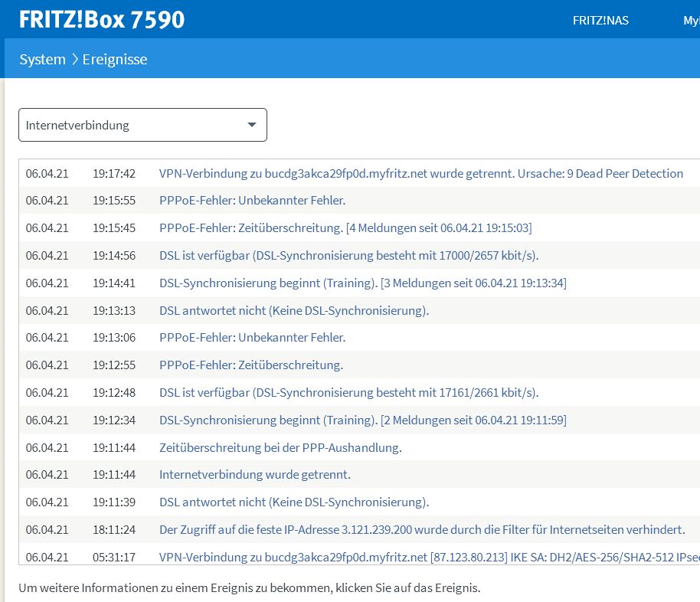Select the 19:17:42 VPN-Verbindung getrennt event
Screen dimensions: 700x602
[x=420, y=174]
